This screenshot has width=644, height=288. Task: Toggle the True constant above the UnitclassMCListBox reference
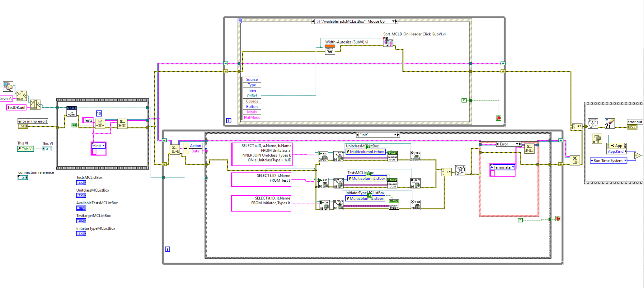tap(369, 147)
